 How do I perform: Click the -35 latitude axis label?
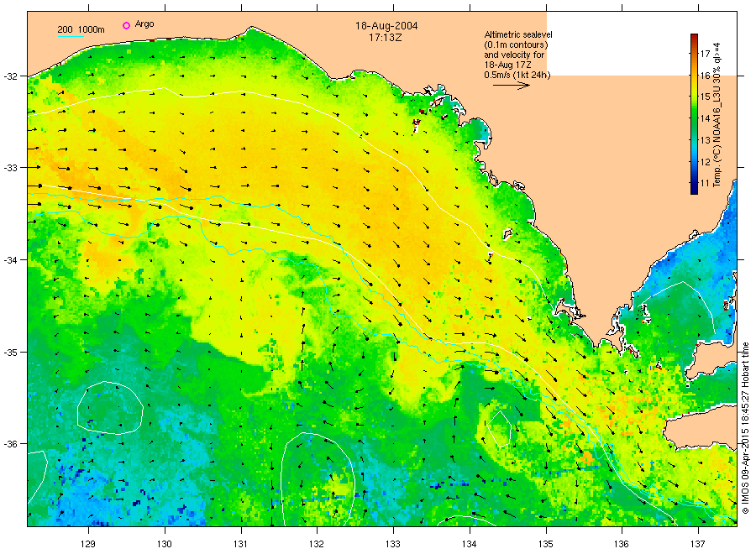11,353
